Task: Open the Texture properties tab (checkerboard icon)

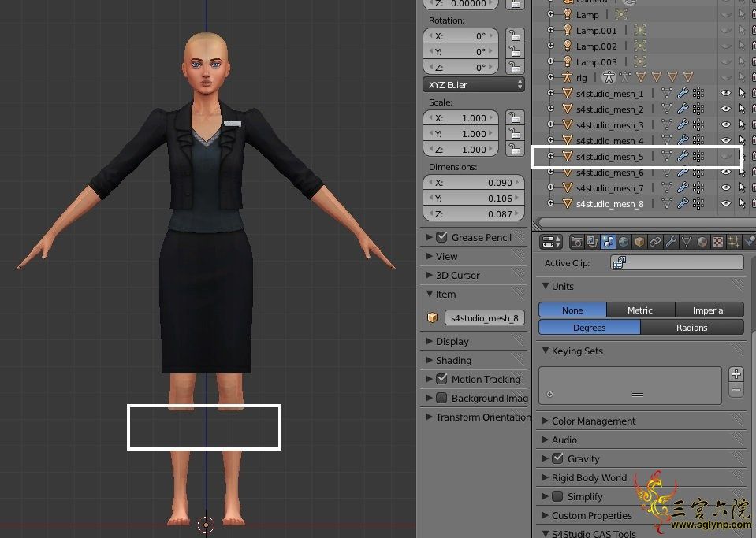Action: coord(718,242)
